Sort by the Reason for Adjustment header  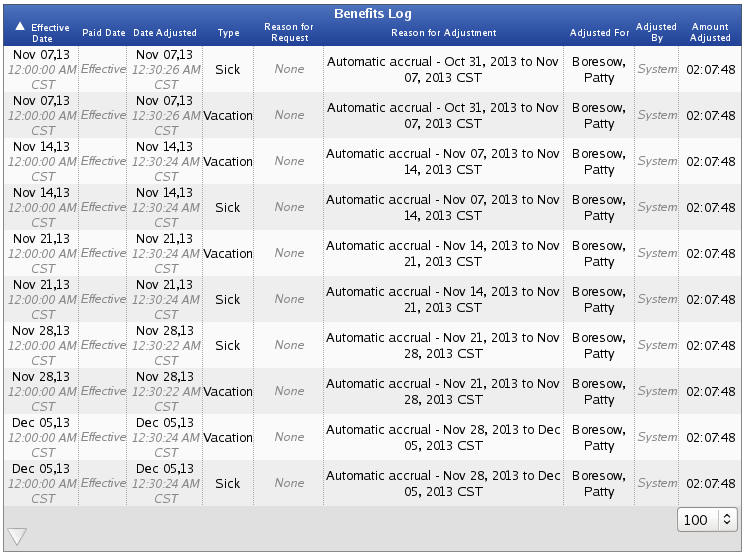[x=444, y=33]
